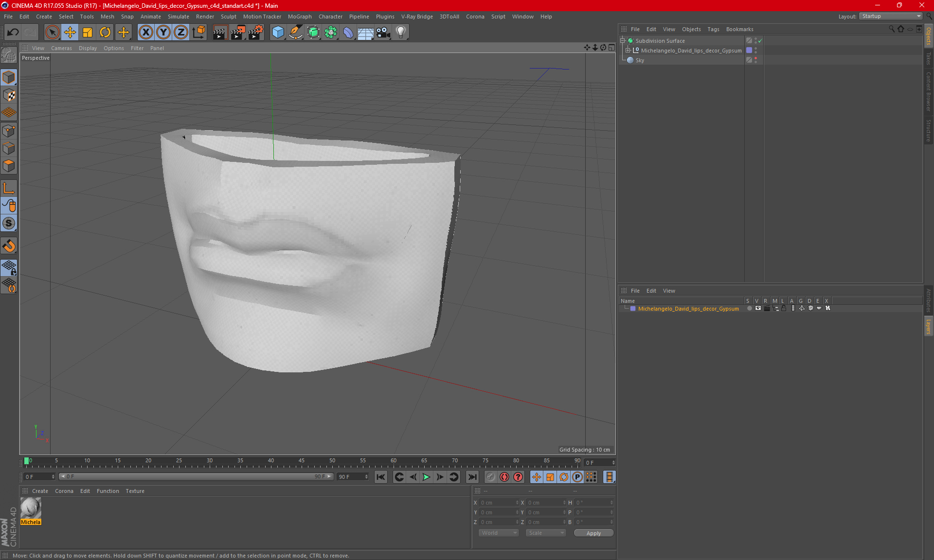Viewport: 934px width, 560px height.
Task: Toggle viewport maximize icon
Action: pos(611,48)
